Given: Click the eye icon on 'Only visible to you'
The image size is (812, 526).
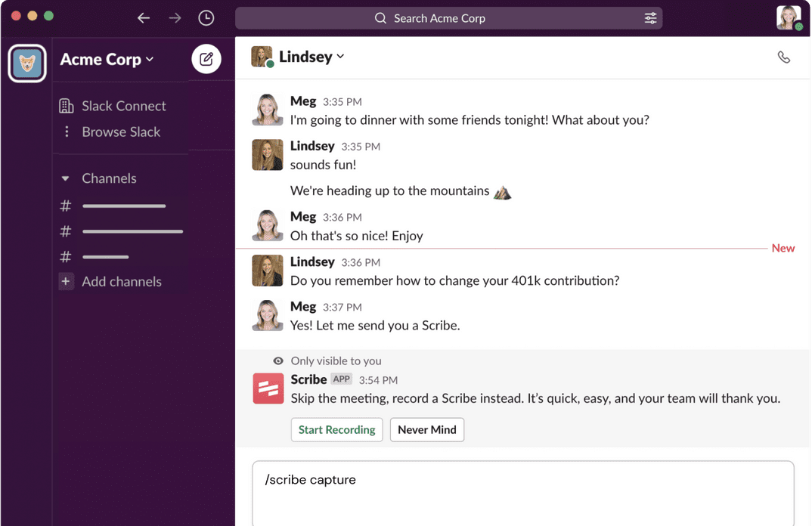Looking at the screenshot, I should pyautogui.click(x=277, y=360).
